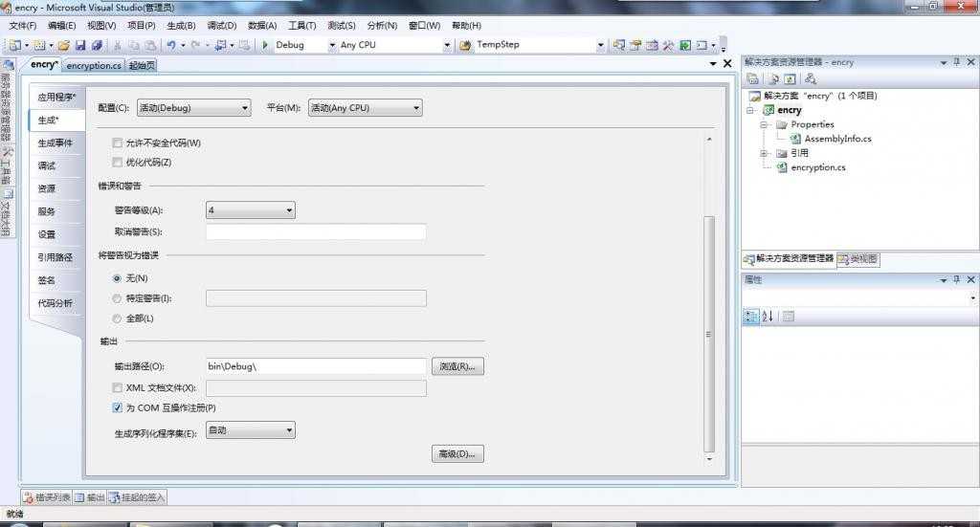Select the 无(N) radio button
Screen dimensions: 980x527
117,278
